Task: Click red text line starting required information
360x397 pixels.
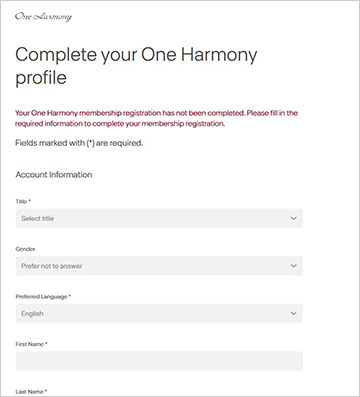Action: 120,124
